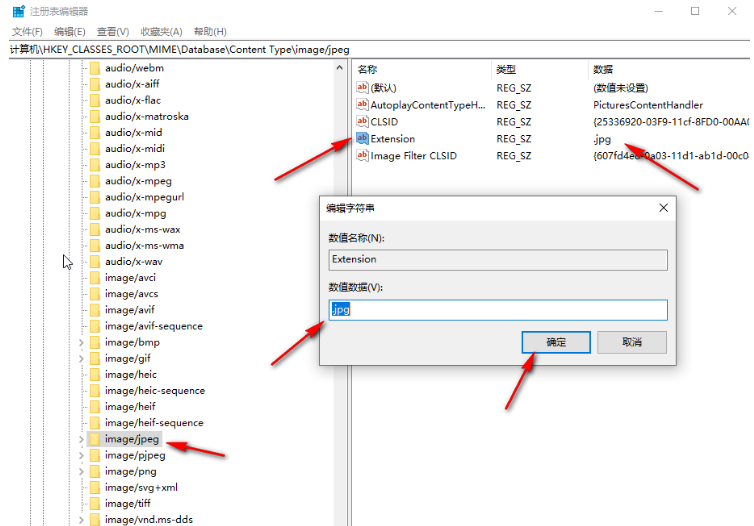This screenshot has height=526, width=754.
Task: Select the image/heif-sequence tree key
Action: tap(154, 423)
